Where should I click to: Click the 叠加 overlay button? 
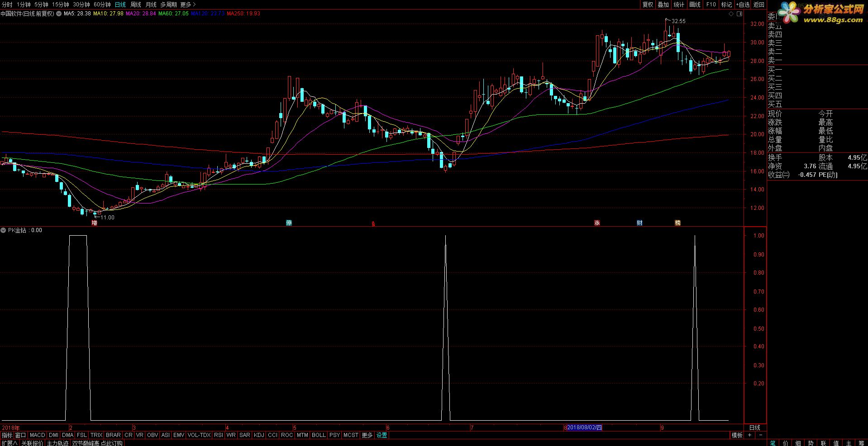click(663, 5)
